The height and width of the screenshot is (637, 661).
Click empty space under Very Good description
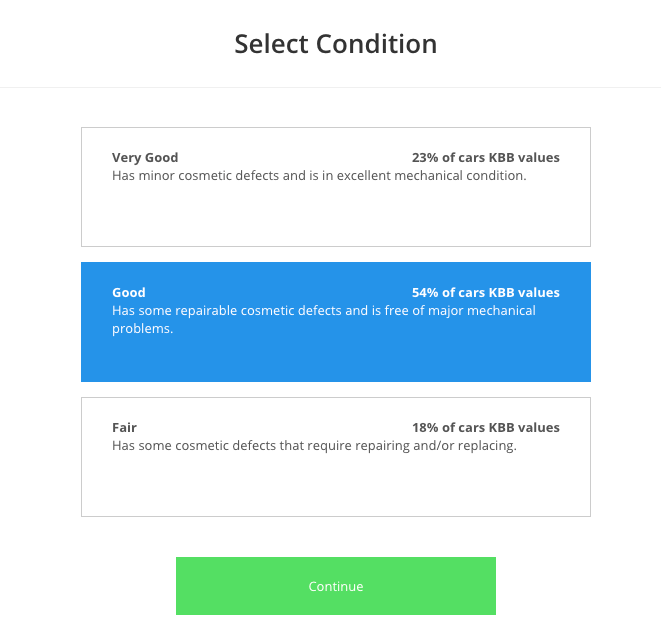[x=335, y=216]
